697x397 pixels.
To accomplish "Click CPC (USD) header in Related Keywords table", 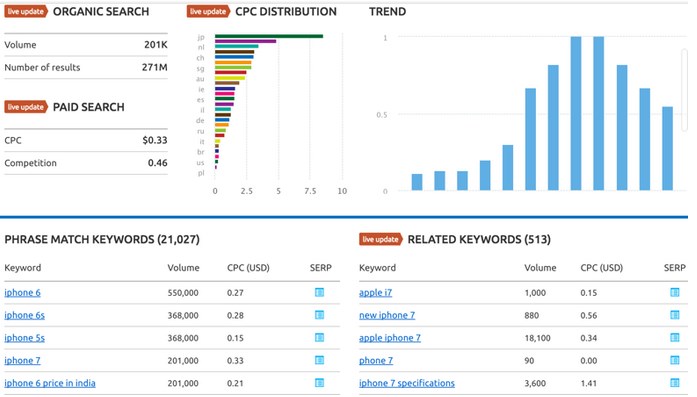I will 601,268.
